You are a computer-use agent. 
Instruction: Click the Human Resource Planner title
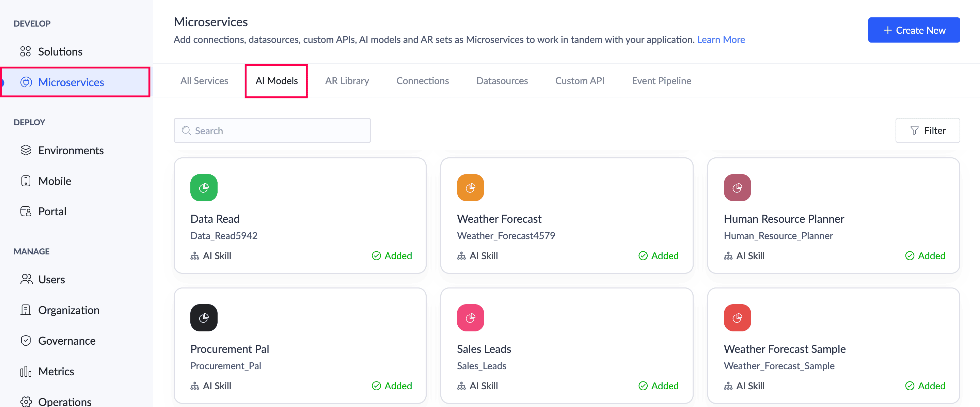[784, 219]
